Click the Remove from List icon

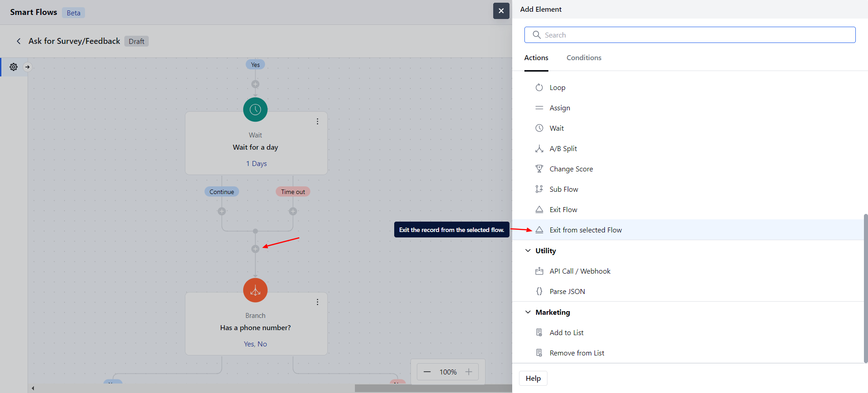pos(539,353)
